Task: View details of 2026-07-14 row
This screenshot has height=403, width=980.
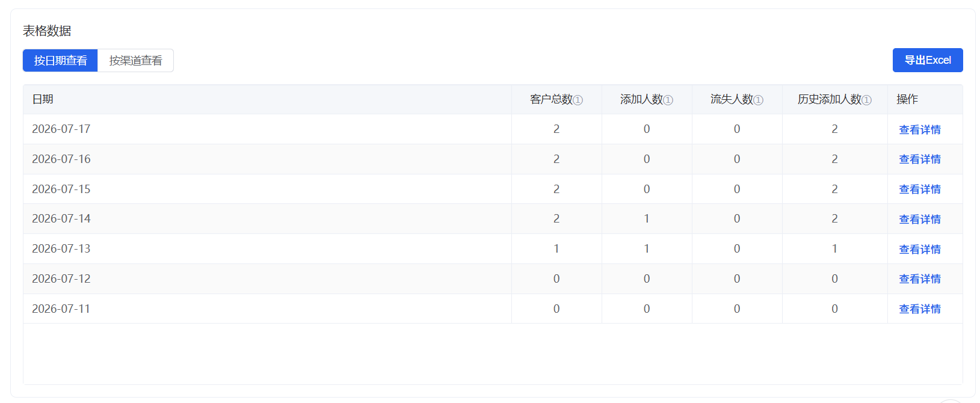Action: pyautogui.click(x=920, y=219)
